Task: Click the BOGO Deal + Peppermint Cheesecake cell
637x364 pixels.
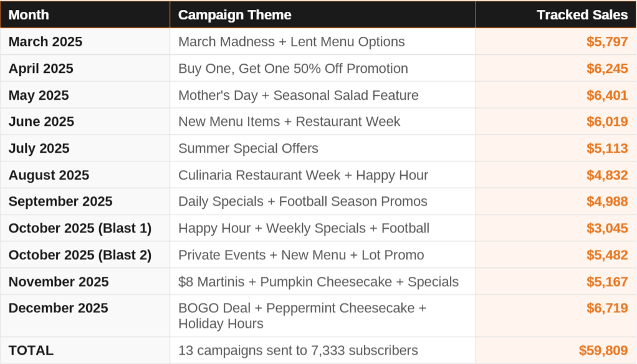Action: tap(302, 315)
